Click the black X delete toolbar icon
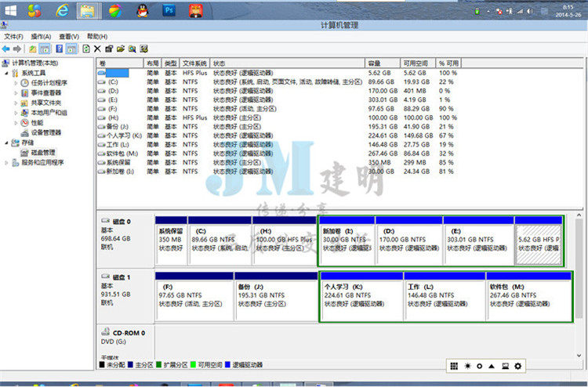The image size is (588, 387). coord(97,49)
